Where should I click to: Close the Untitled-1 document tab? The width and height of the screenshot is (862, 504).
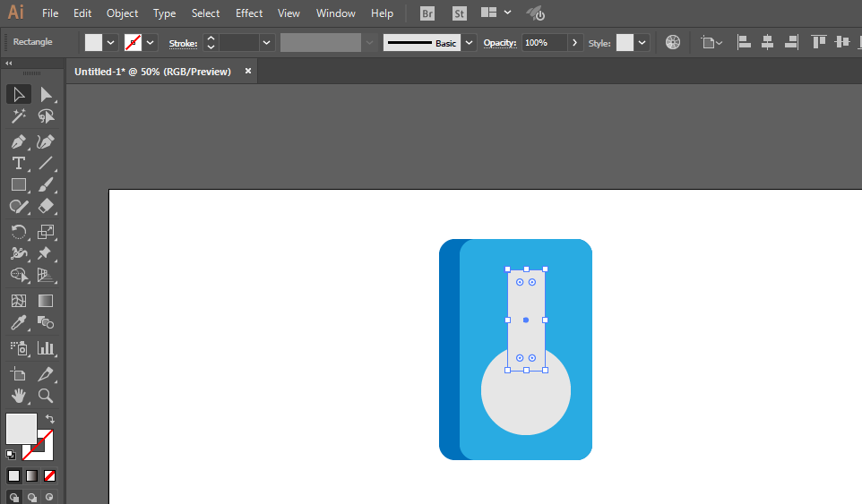248,71
